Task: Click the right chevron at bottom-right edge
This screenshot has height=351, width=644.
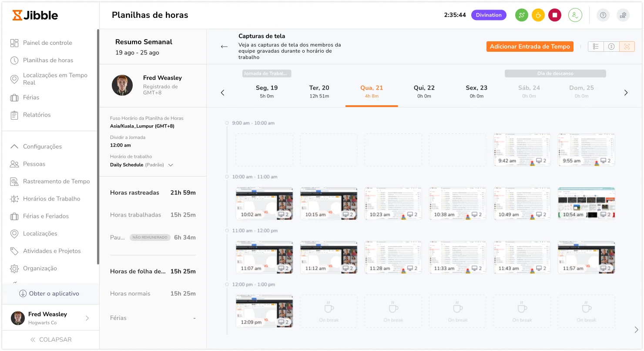Action: (x=637, y=330)
